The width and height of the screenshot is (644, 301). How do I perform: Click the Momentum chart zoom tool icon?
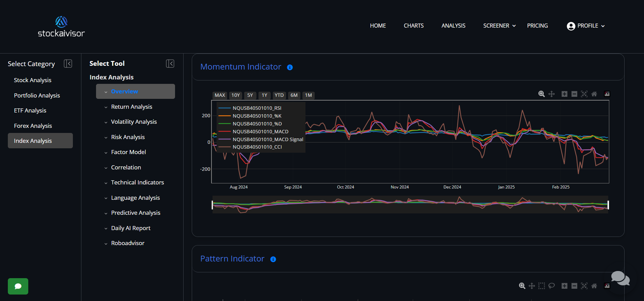tap(541, 94)
